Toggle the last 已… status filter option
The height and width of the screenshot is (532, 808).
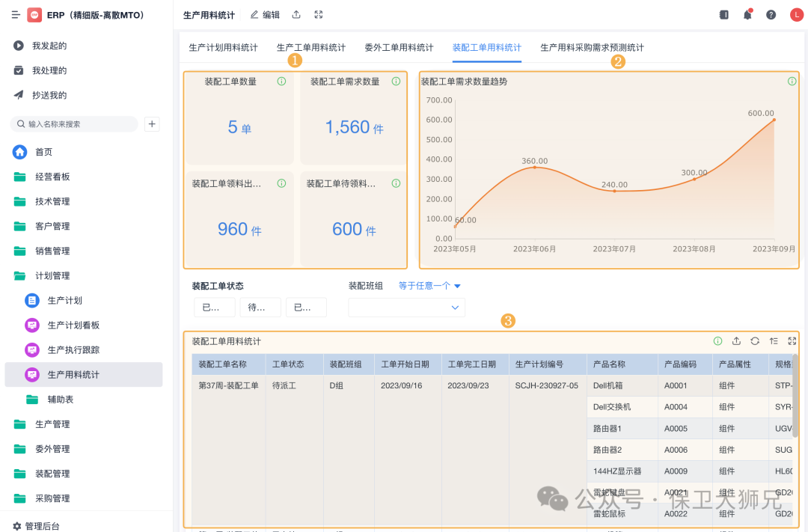click(306, 308)
